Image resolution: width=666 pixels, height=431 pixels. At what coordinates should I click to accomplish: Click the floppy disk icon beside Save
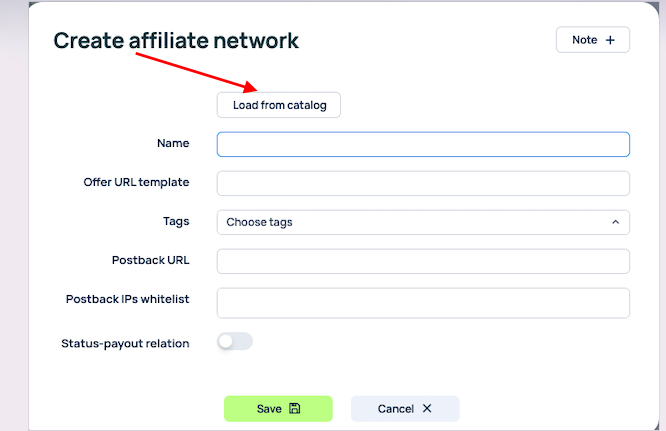[295, 409]
